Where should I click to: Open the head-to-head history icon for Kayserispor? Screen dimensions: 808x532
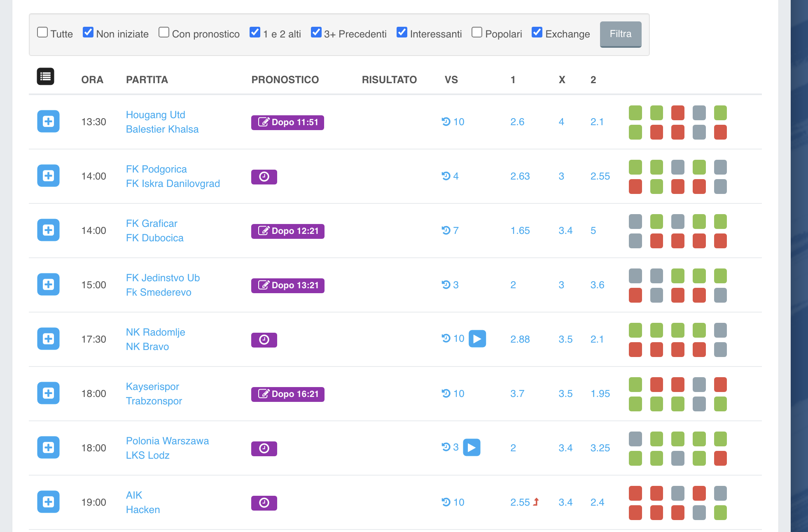point(446,393)
